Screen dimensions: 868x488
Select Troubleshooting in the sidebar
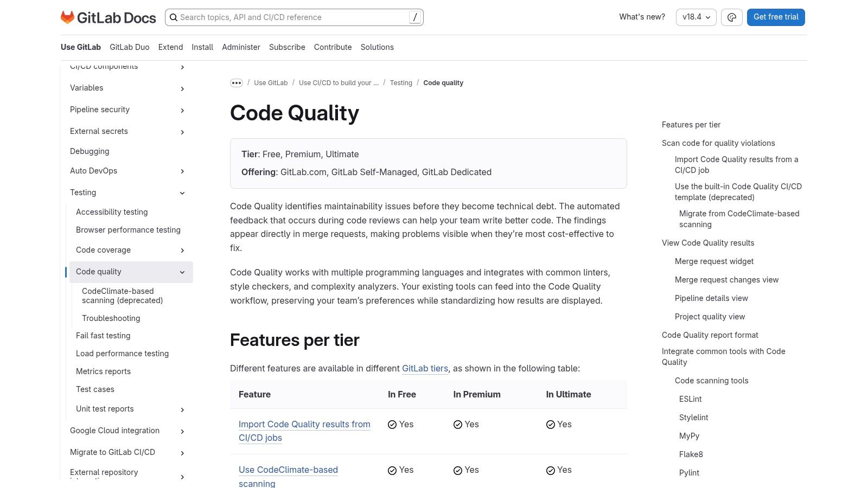(111, 318)
